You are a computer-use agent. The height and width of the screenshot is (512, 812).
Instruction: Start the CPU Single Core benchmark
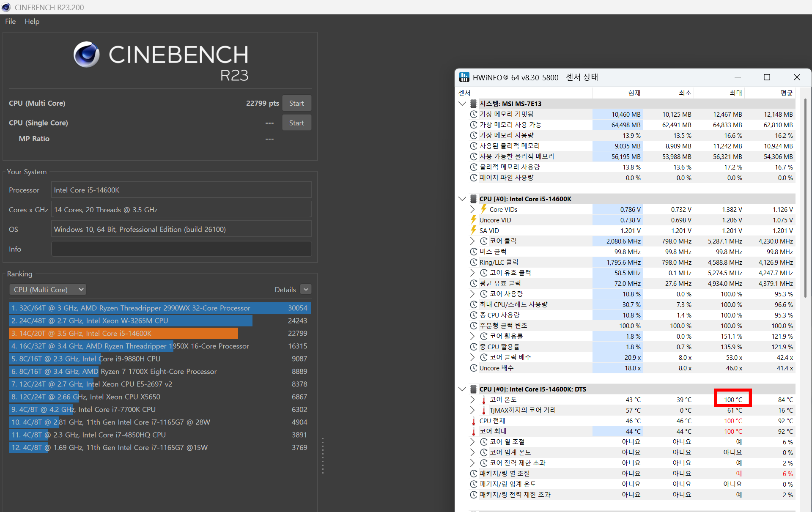296,123
